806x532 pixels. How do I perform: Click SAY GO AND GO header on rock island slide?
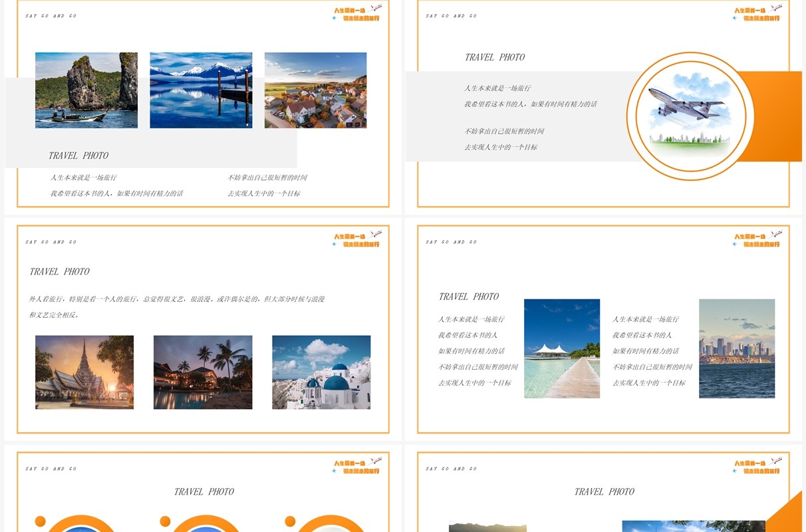tap(51, 16)
